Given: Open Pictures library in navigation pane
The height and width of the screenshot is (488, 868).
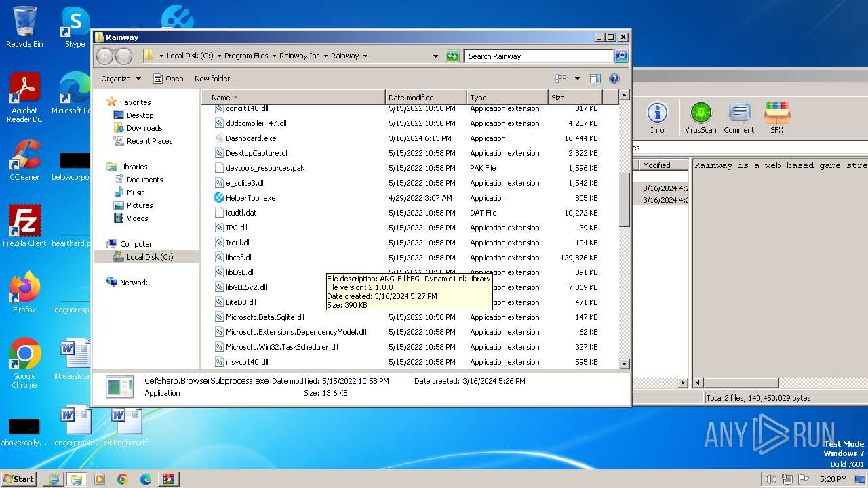Looking at the screenshot, I should (140, 205).
